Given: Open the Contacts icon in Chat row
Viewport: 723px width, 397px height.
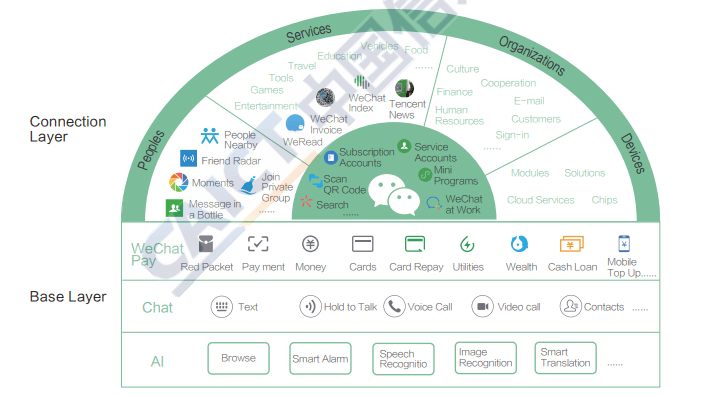Looking at the screenshot, I should [570, 306].
